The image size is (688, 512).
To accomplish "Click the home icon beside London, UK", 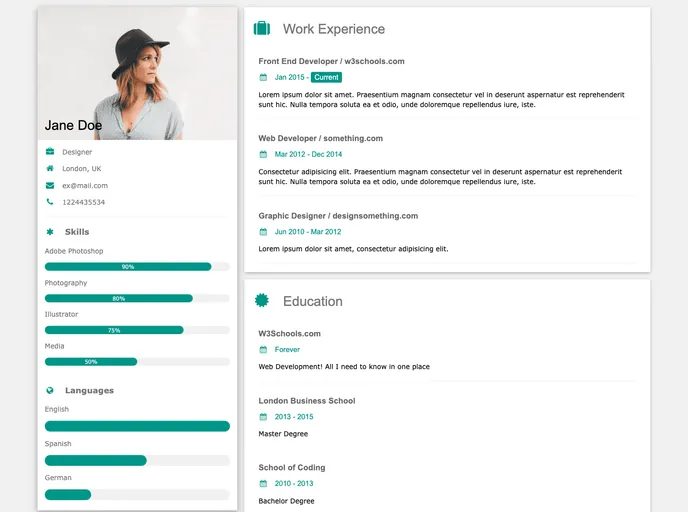I will point(50,168).
